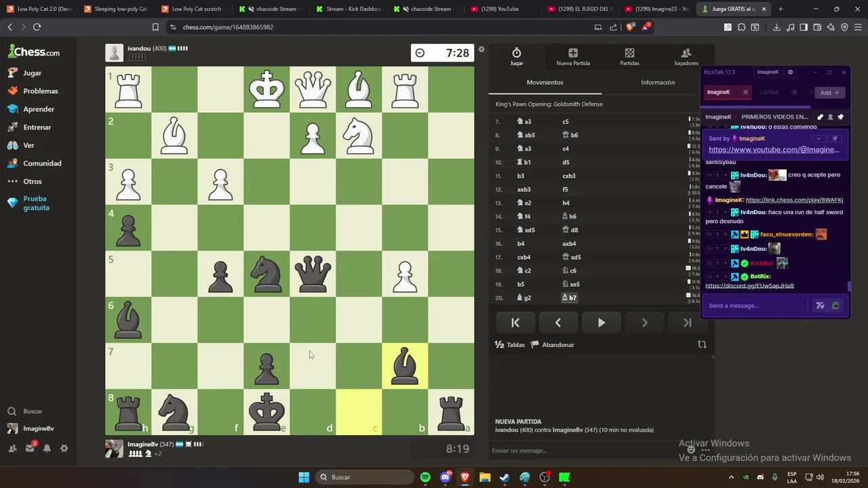Click the play moves button
The image size is (868, 488).
click(601, 323)
